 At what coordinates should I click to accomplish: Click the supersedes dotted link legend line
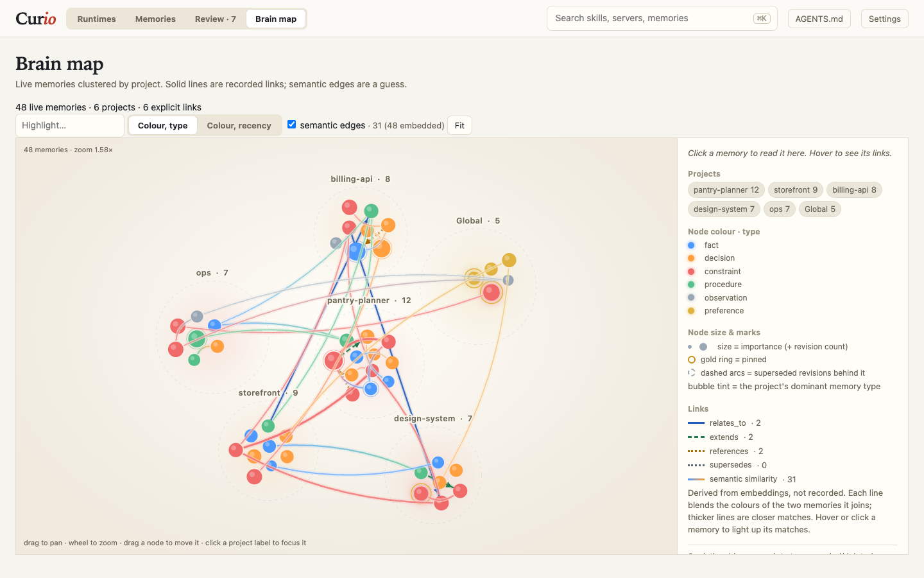click(x=696, y=465)
